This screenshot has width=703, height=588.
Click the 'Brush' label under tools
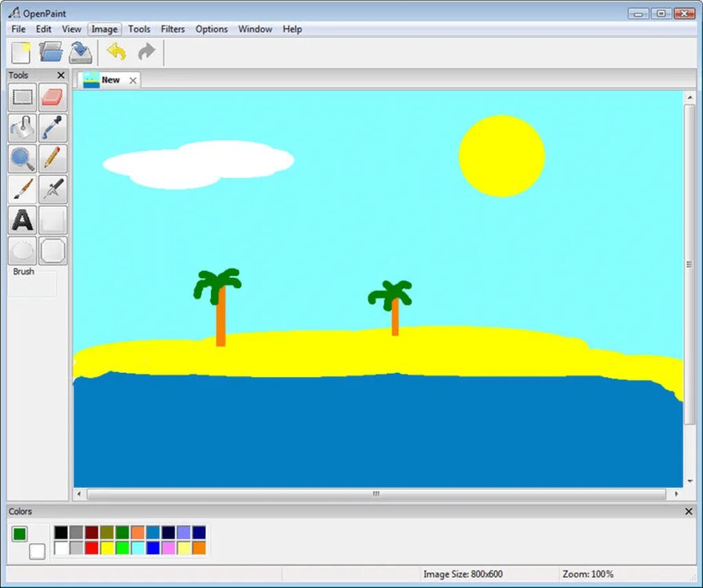click(x=23, y=272)
